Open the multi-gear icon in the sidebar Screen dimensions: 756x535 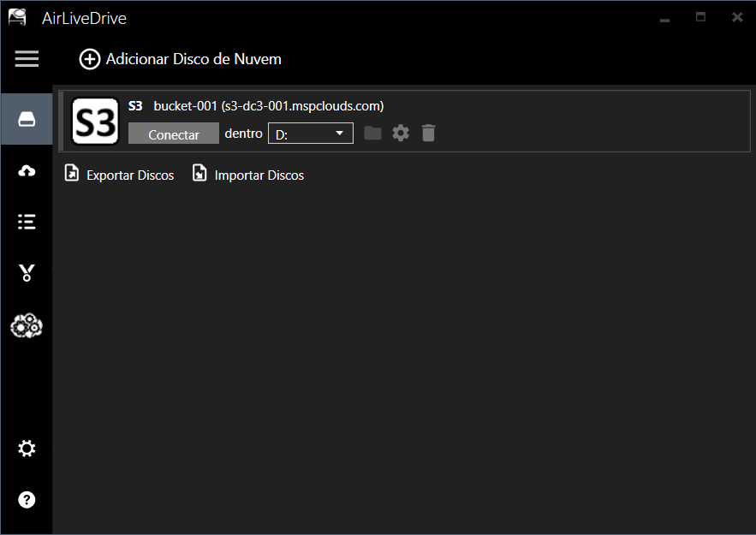click(27, 326)
